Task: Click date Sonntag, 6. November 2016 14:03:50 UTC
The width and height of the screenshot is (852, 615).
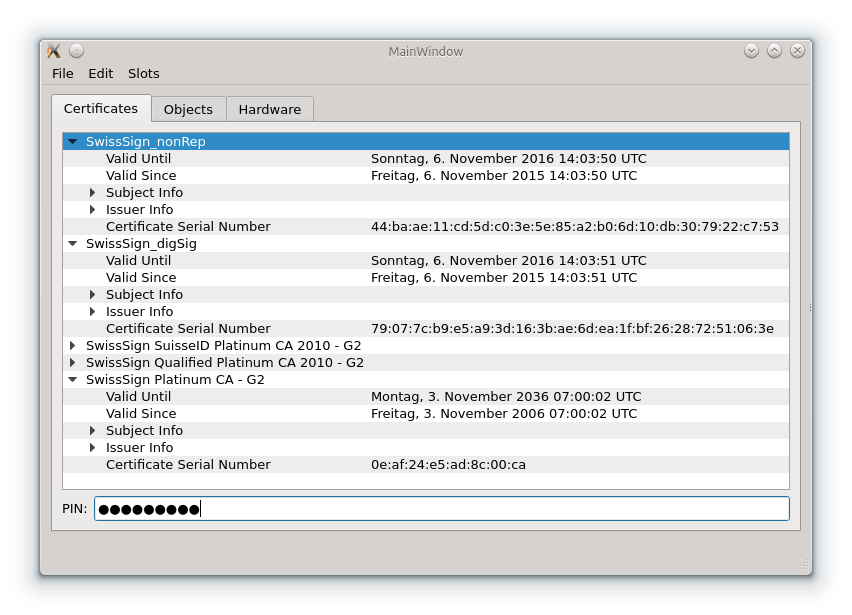Action: click(509, 159)
